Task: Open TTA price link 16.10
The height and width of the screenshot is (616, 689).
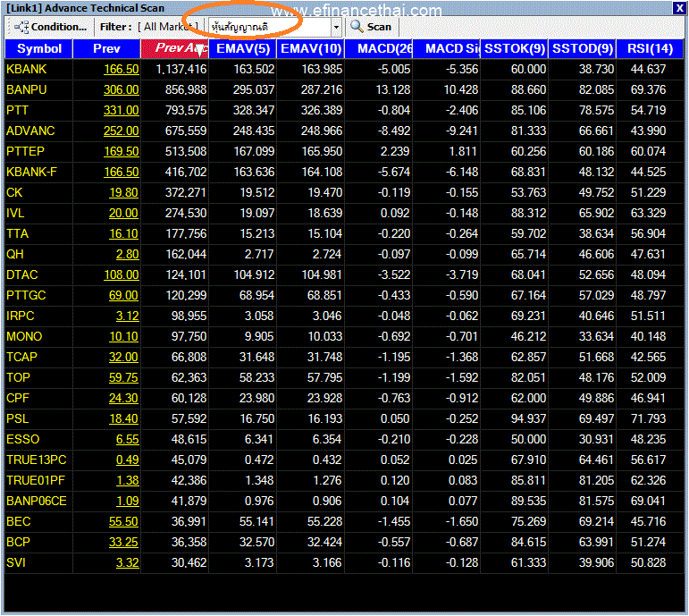Action: [124, 233]
